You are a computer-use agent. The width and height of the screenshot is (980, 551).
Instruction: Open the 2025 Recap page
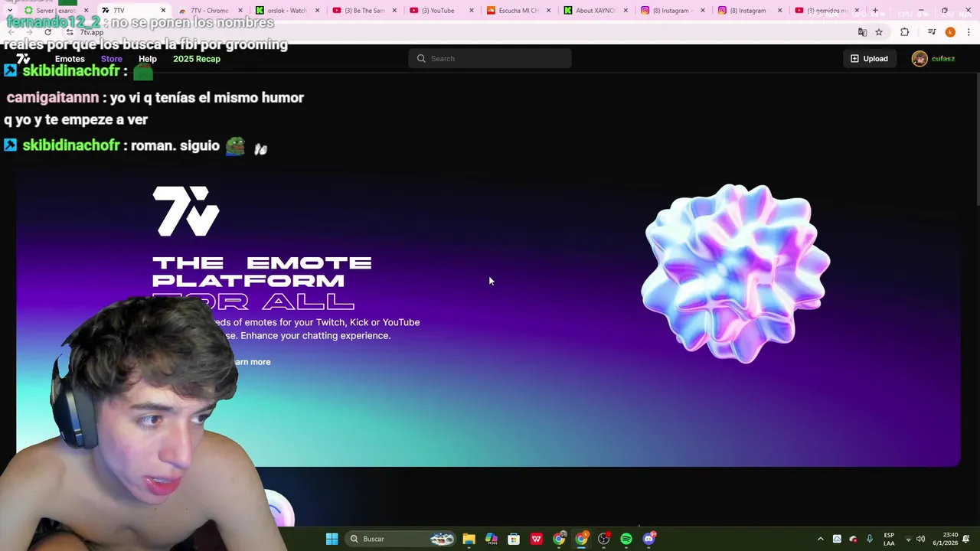(x=197, y=59)
